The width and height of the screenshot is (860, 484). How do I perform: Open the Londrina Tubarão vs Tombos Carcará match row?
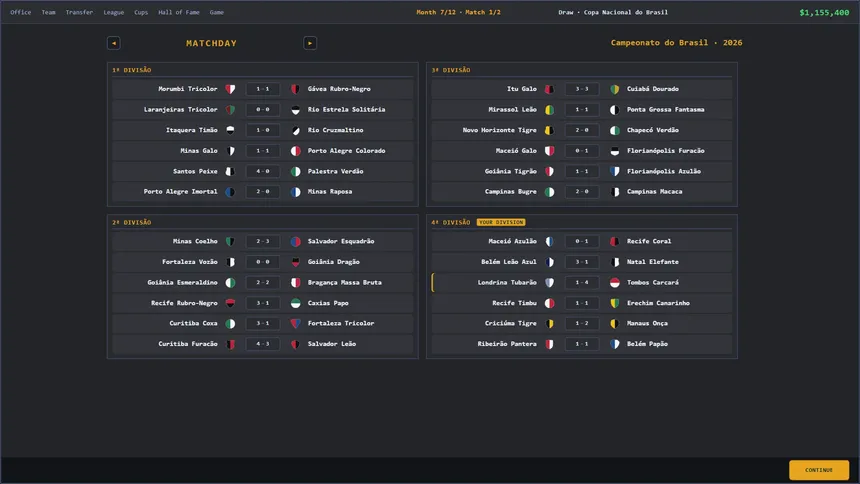click(x=582, y=283)
